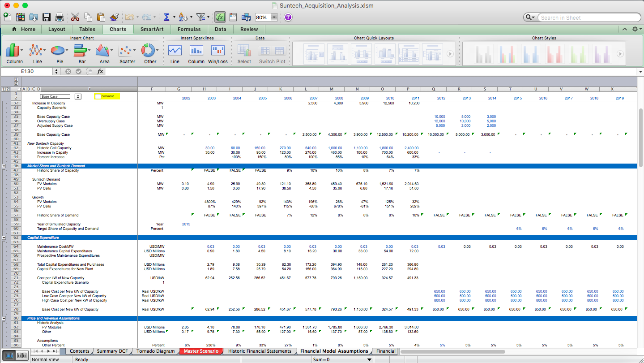The width and height of the screenshot is (644, 363).
Task: Open Help with purple question mark
Action: coord(288,17)
